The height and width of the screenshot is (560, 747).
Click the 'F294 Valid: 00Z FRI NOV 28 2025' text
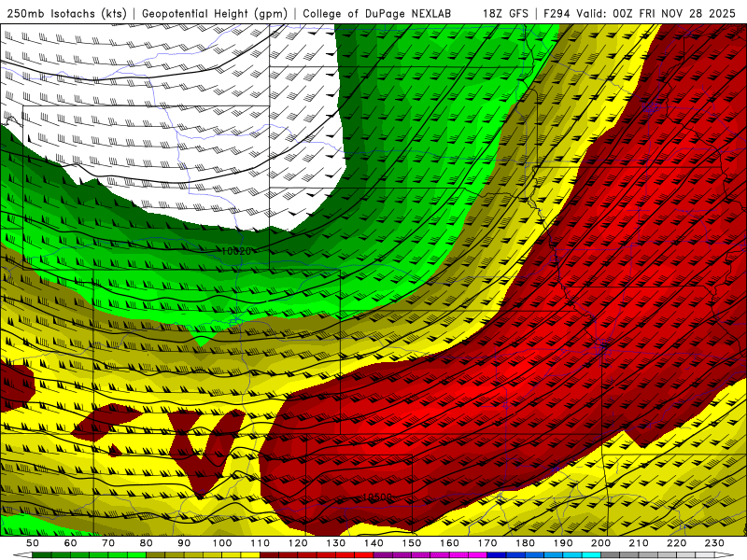(x=640, y=13)
